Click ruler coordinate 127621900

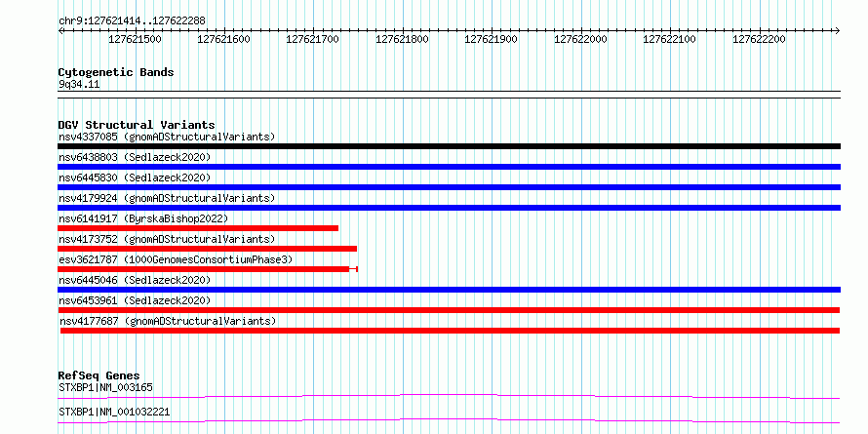pos(491,39)
